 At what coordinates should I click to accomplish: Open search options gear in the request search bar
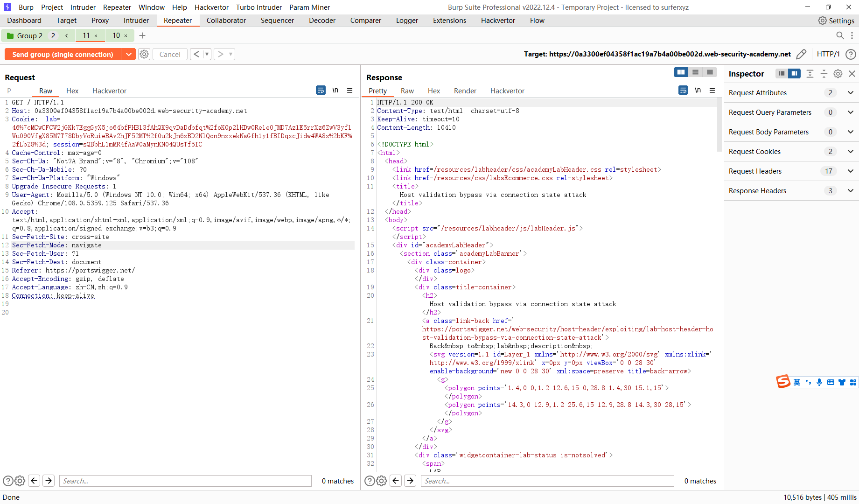tap(20, 481)
